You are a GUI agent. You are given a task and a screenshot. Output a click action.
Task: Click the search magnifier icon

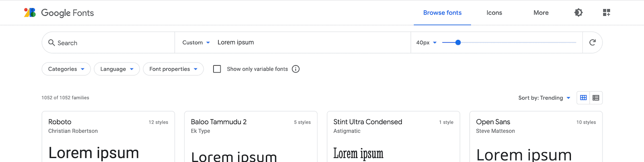[52, 43]
